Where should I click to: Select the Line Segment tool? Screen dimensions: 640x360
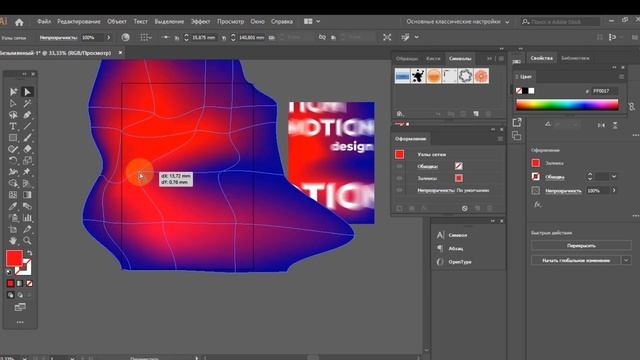pyautogui.click(x=27, y=126)
